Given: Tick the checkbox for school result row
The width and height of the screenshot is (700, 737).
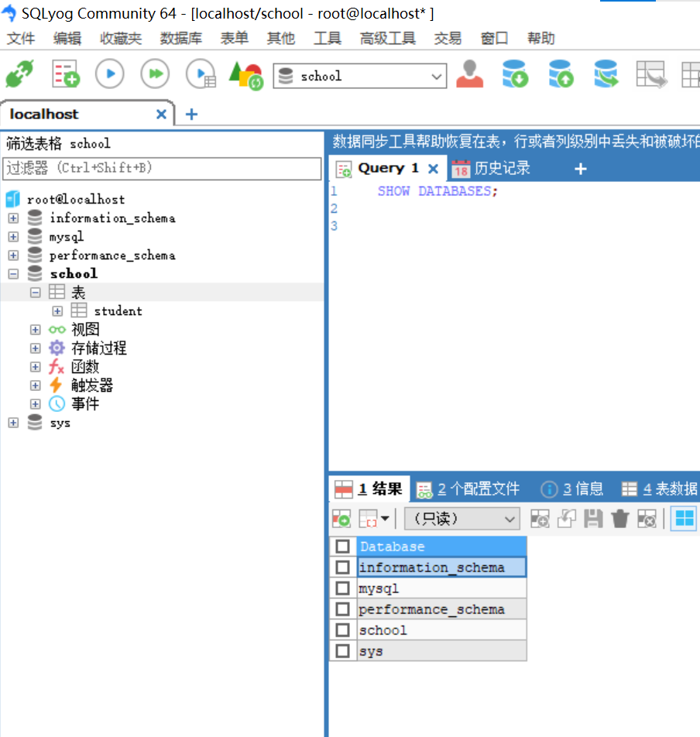Looking at the screenshot, I should [x=343, y=630].
